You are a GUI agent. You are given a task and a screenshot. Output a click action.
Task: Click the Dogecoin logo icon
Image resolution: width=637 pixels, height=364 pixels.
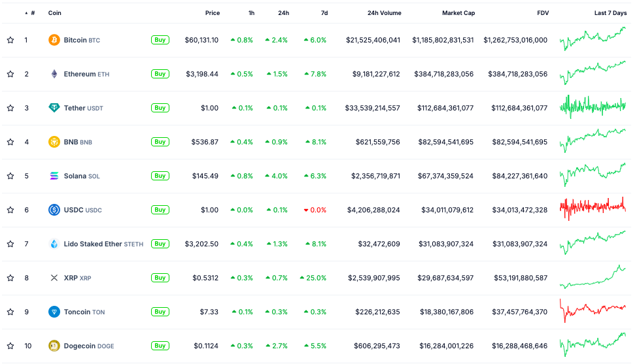click(x=54, y=346)
